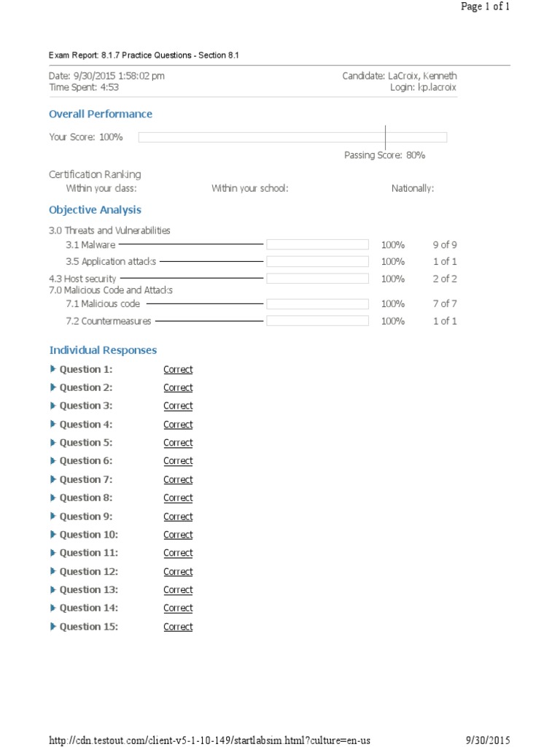Expand the Question 5 disclosure triangle

tap(52, 443)
